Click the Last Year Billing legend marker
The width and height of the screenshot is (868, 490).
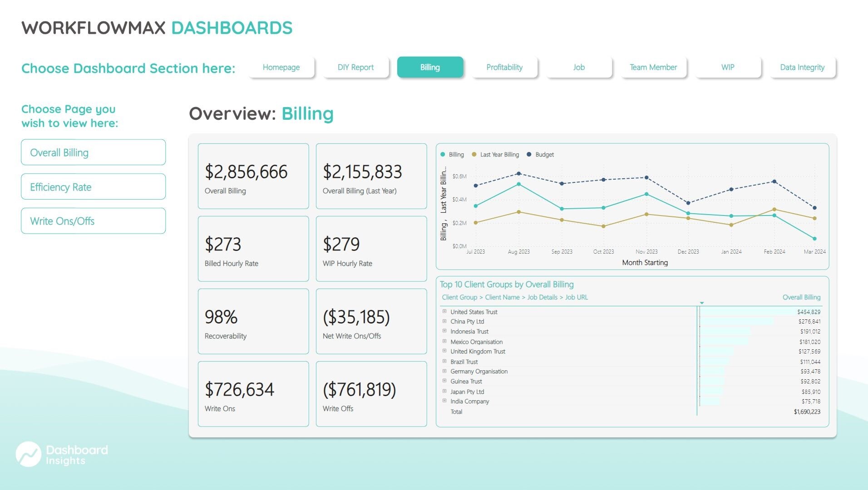(x=474, y=155)
